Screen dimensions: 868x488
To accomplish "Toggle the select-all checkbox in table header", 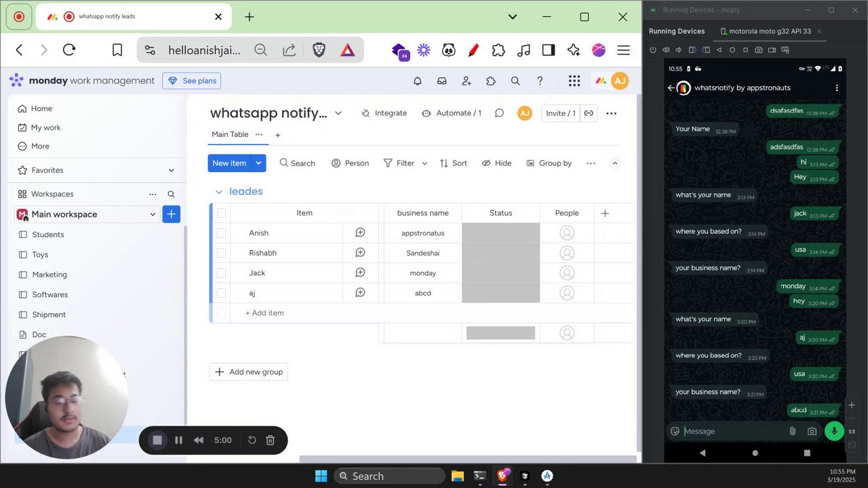I will pyautogui.click(x=221, y=213).
